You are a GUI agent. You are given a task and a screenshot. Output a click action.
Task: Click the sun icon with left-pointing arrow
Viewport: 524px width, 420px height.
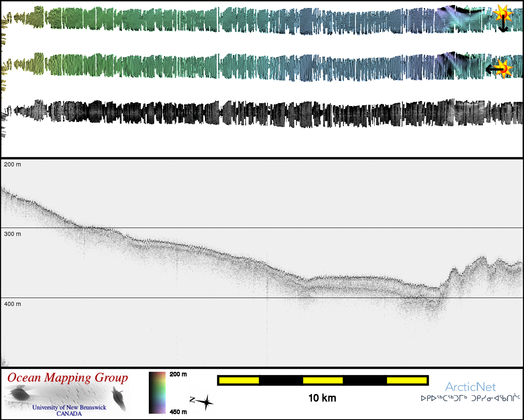tap(504, 68)
